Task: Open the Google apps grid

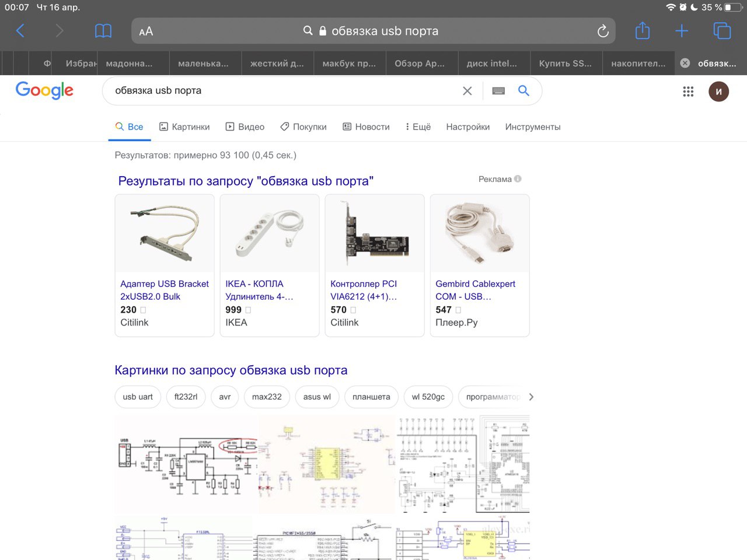Action: click(x=688, y=92)
